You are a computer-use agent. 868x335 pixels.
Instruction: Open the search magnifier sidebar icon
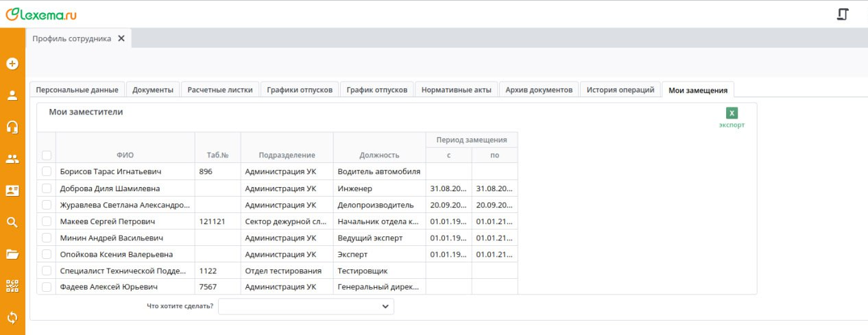pos(12,222)
